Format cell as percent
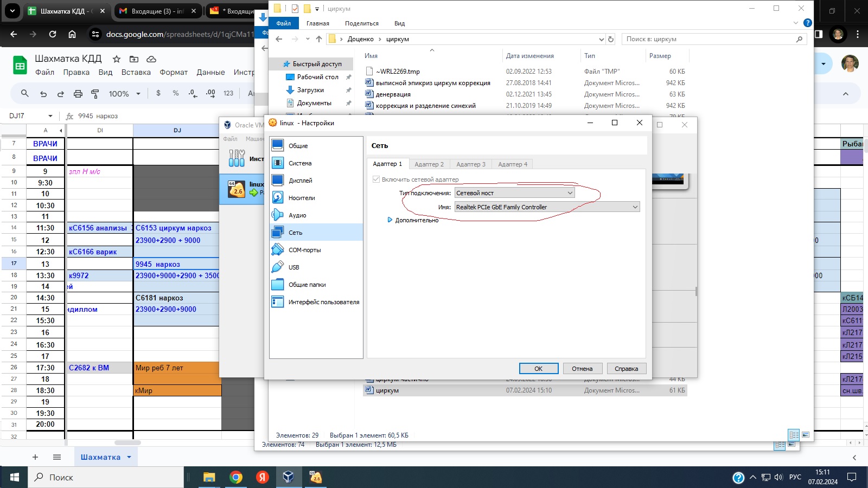The width and height of the screenshot is (868, 488). point(176,93)
